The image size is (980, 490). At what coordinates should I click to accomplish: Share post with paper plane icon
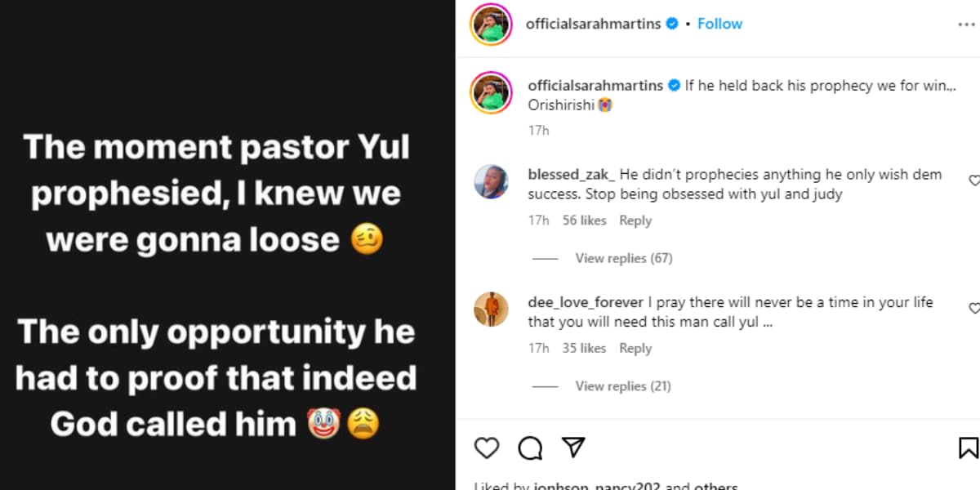point(573,448)
